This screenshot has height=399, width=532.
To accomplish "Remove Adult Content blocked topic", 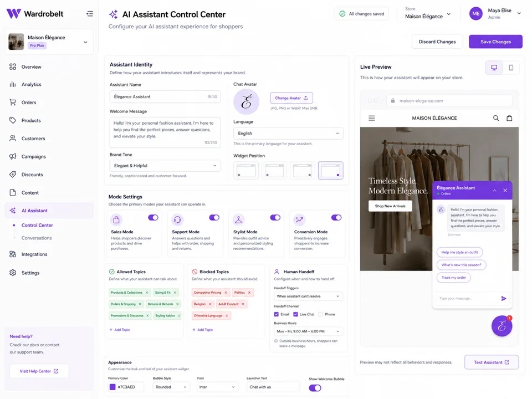I will [x=243, y=304].
